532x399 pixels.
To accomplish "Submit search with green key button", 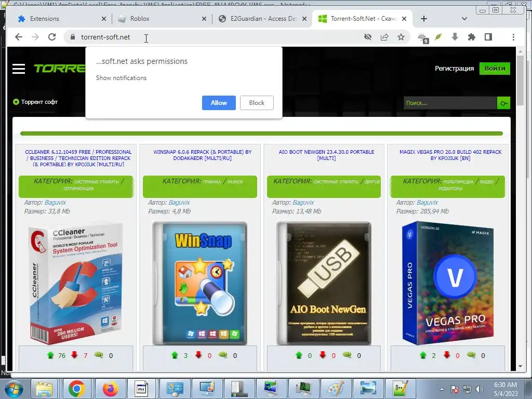I will [503, 103].
